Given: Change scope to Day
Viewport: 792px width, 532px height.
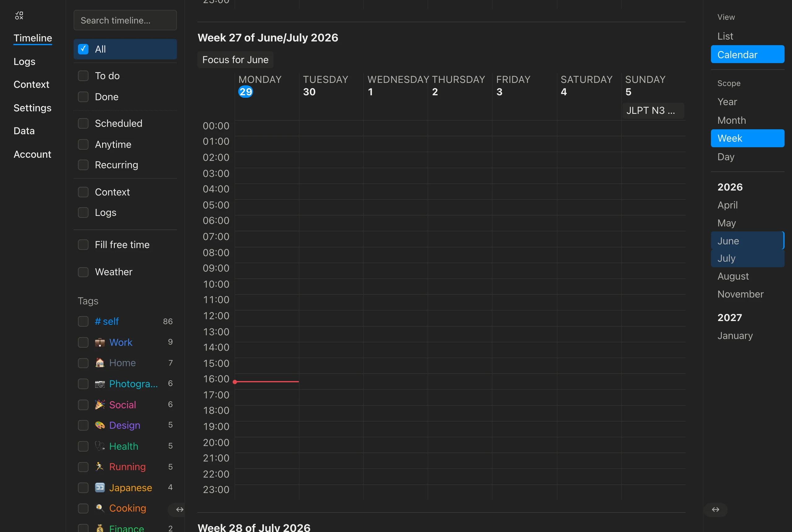Looking at the screenshot, I should (747, 157).
